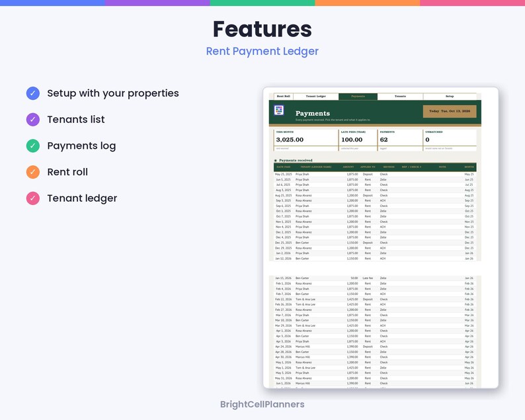Screen dimensions: 525x420
Task: Click the 'Payments log' feature text
Action: [x=81, y=146]
